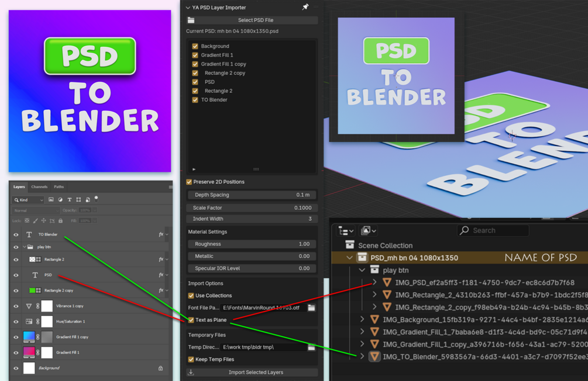588x381 pixels.
Task: Click the lock position move icon
Action: click(x=43, y=221)
